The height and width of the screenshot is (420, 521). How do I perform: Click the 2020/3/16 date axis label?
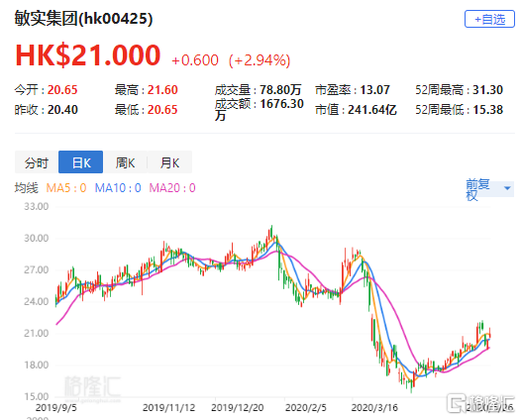click(374, 408)
